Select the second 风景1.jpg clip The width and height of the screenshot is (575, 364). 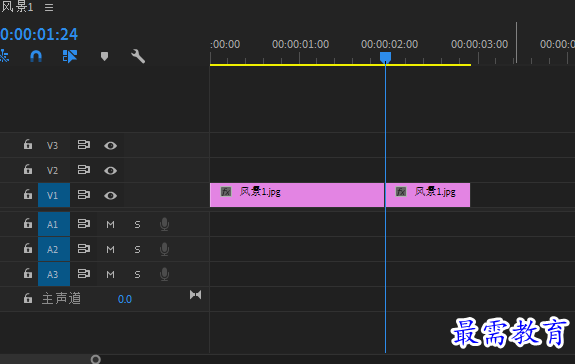428,195
